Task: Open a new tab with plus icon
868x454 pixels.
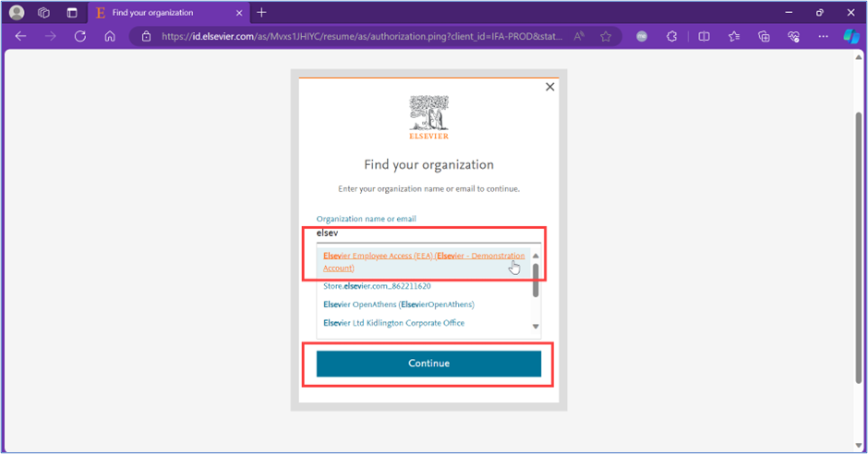Action: tap(262, 12)
